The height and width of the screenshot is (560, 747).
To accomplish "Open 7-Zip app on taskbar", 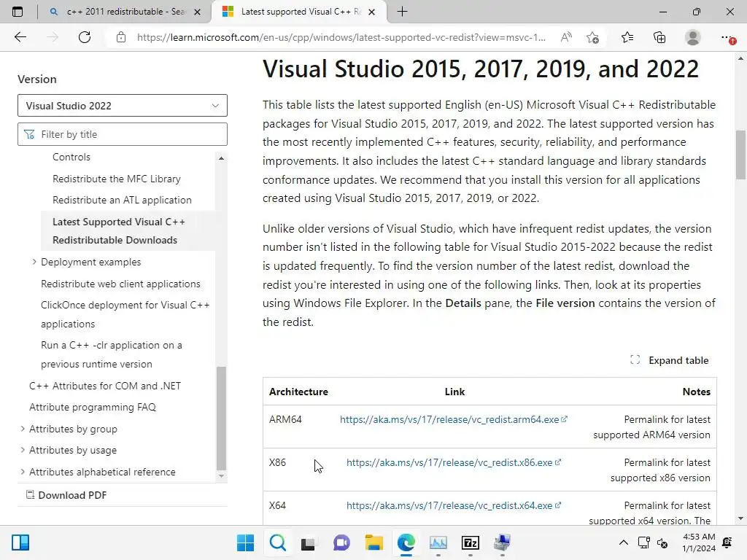I will pyautogui.click(x=471, y=542).
